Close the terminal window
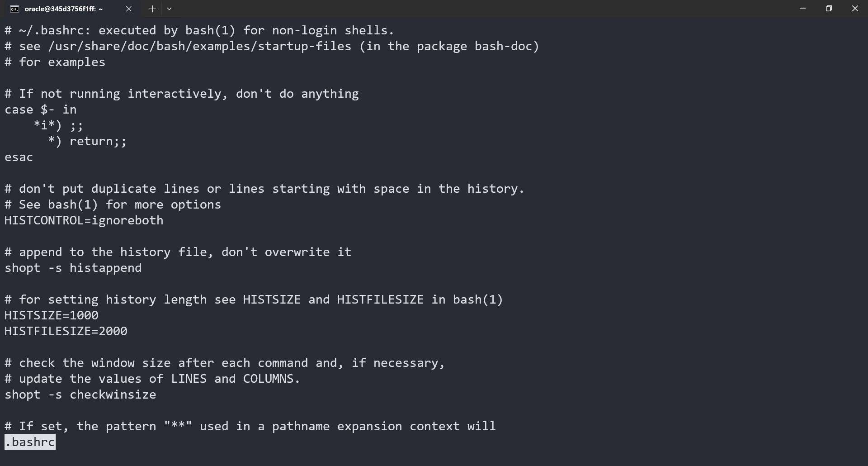Viewport: 868px width, 466px height. 854,9
